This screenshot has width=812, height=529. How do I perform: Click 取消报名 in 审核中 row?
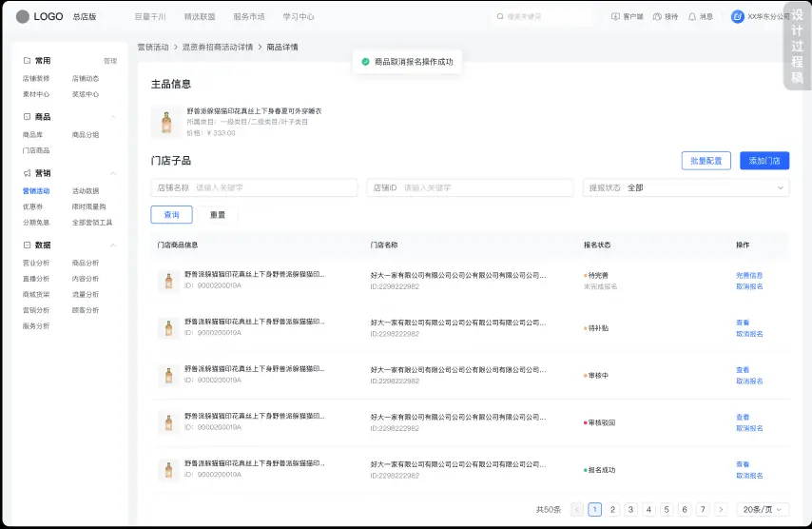pos(749,382)
